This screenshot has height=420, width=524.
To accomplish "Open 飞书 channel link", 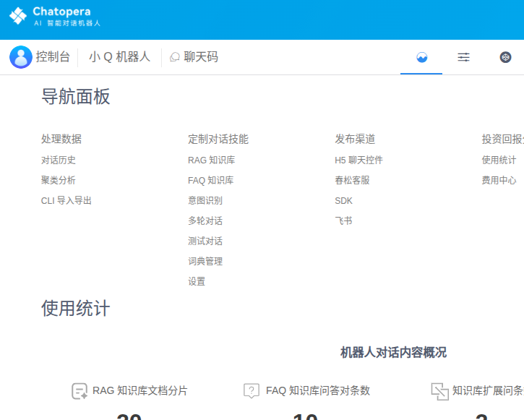I will (343, 221).
